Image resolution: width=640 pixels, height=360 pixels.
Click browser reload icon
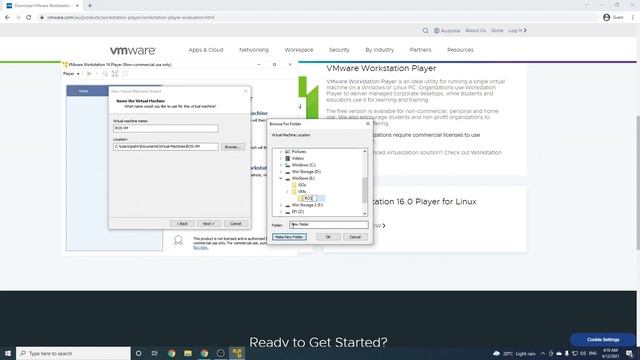pyautogui.click(x=29, y=18)
